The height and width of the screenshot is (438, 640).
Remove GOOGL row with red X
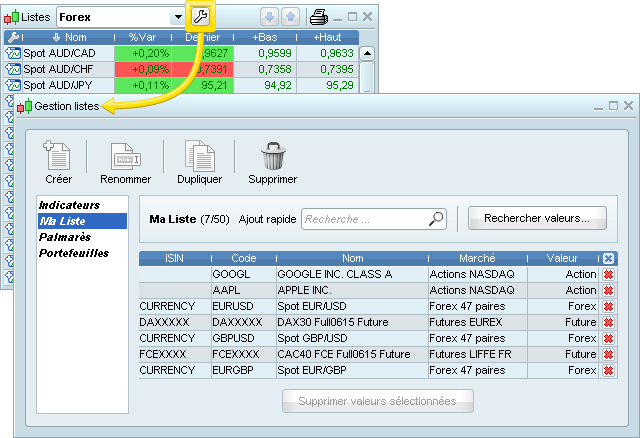[x=608, y=274]
